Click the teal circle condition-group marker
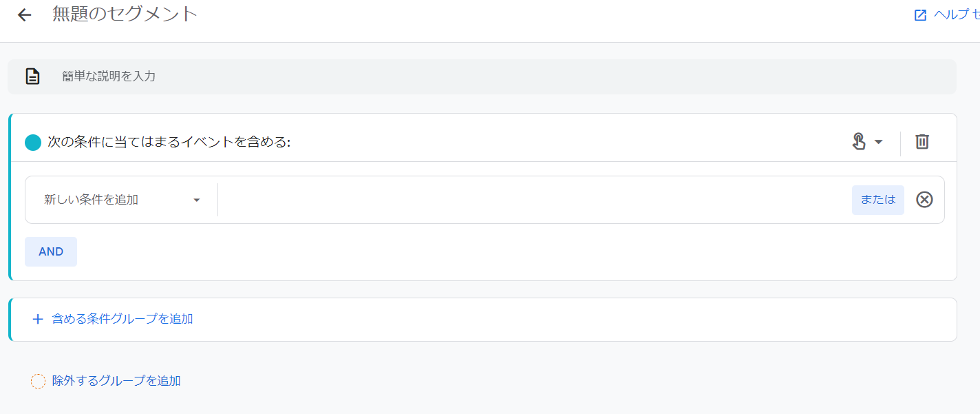This screenshot has width=980, height=414. tap(33, 143)
